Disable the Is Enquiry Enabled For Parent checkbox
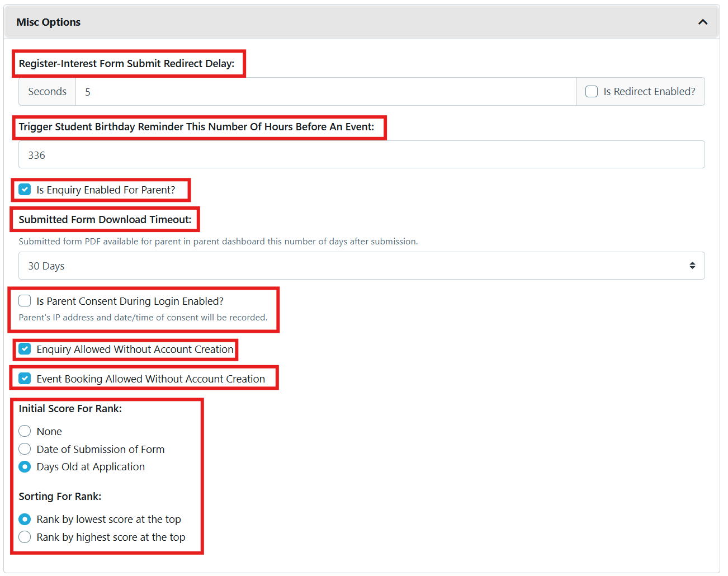Screen dimensions: 728x576 coord(25,190)
